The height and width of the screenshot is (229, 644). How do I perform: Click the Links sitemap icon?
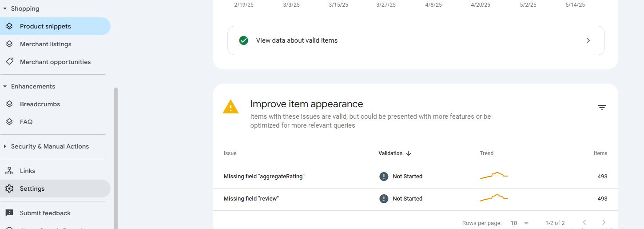coord(9,171)
